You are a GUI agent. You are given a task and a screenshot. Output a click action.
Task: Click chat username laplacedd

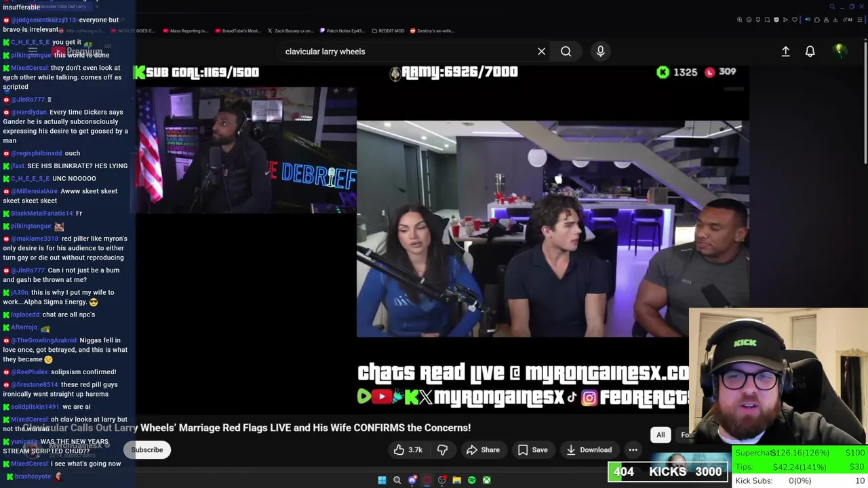point(26,314)
